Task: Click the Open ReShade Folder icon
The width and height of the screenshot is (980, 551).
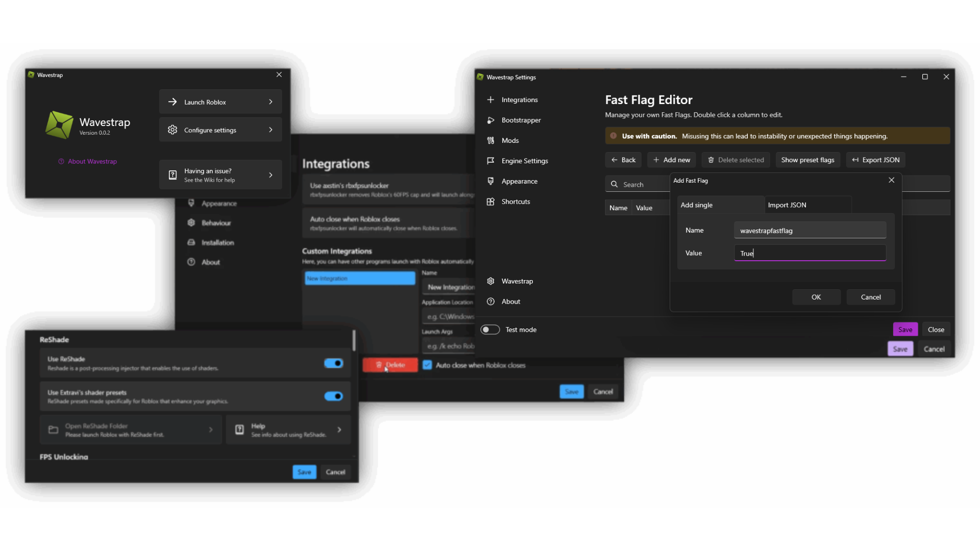Action: (x=53, y=430)
